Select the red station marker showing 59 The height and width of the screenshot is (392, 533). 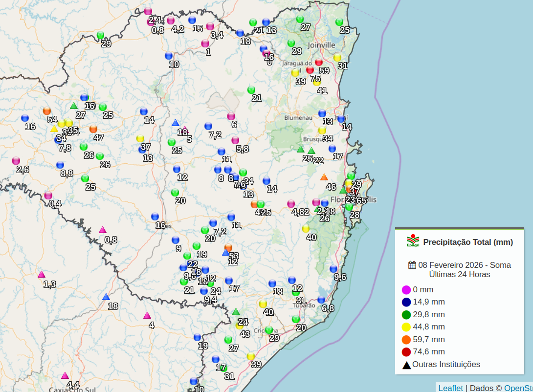pos(319,62)
